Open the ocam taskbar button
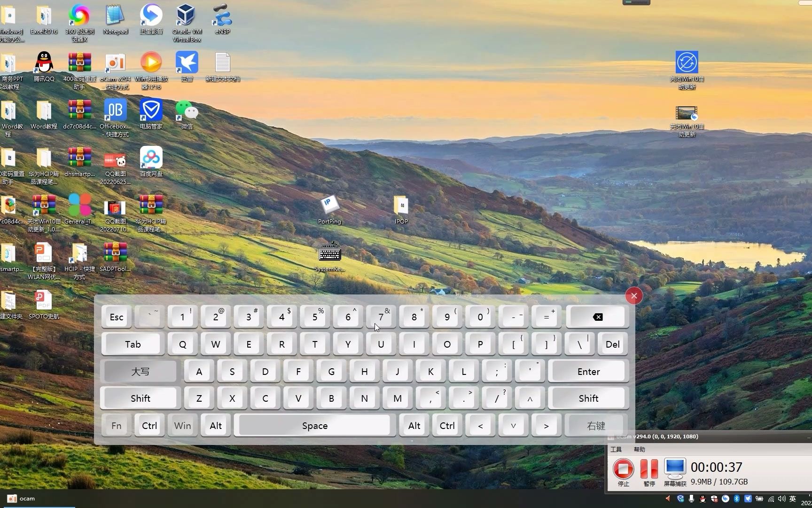Viewport: 812px width, 508px height. click(38, 499)
